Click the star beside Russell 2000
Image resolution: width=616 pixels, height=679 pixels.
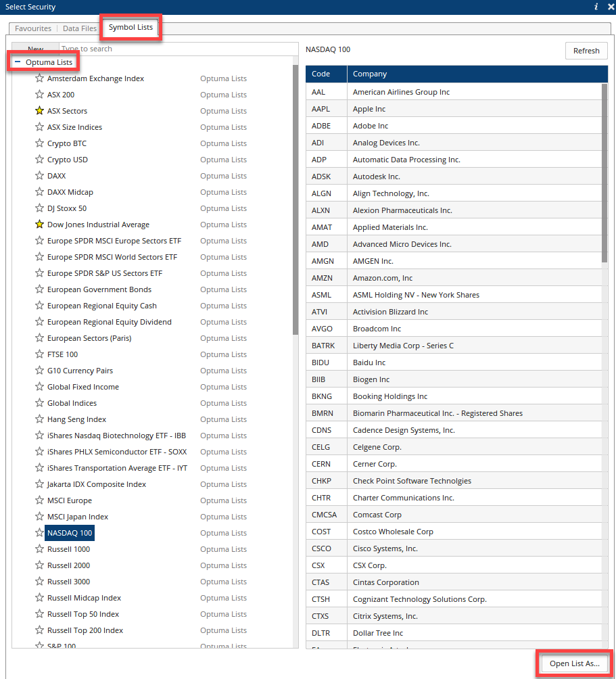(x=39, y=565)
